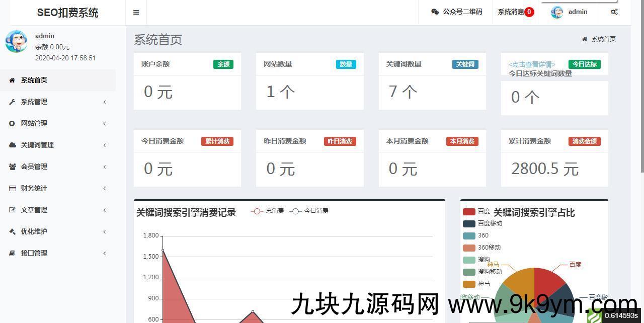Click the wrench icon for 系统管理

(x=13, y=102)
